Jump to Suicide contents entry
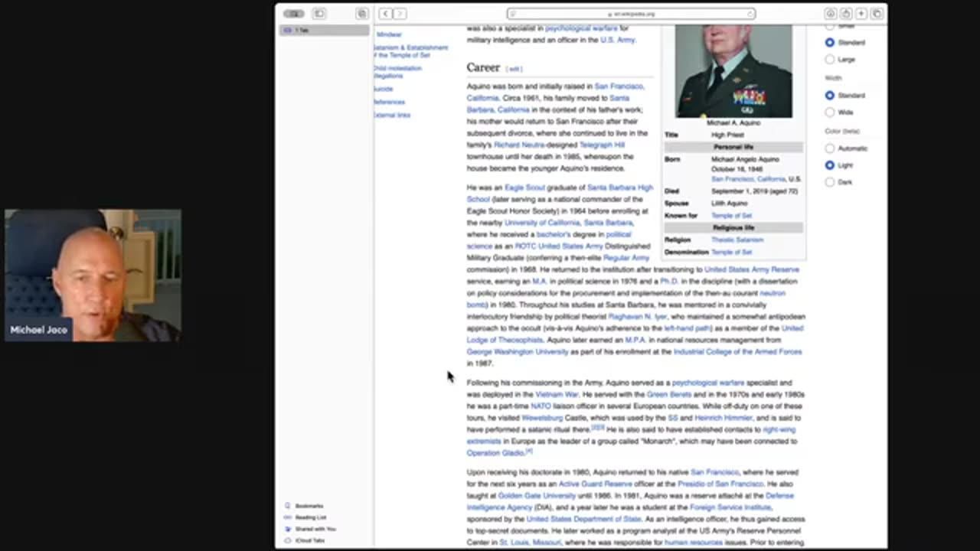The height and width of the screenshot is (551, 980). coord(383,89)
